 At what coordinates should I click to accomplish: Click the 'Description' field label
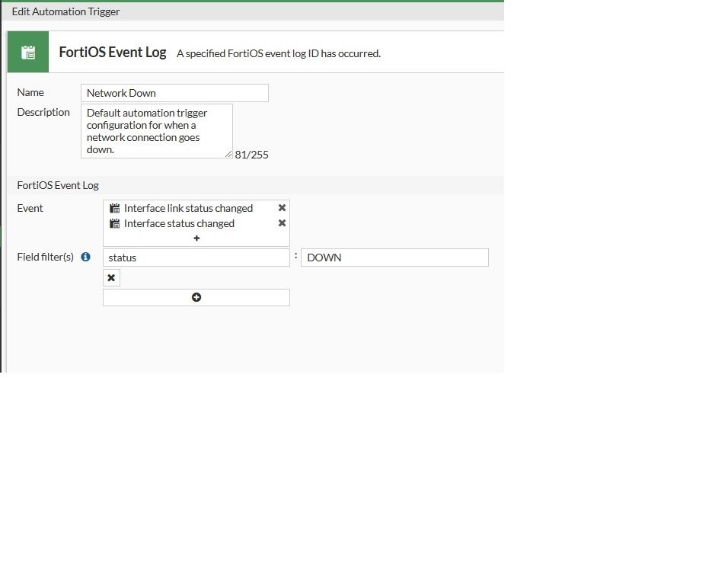pyautogui.click(x=43, y=112)
